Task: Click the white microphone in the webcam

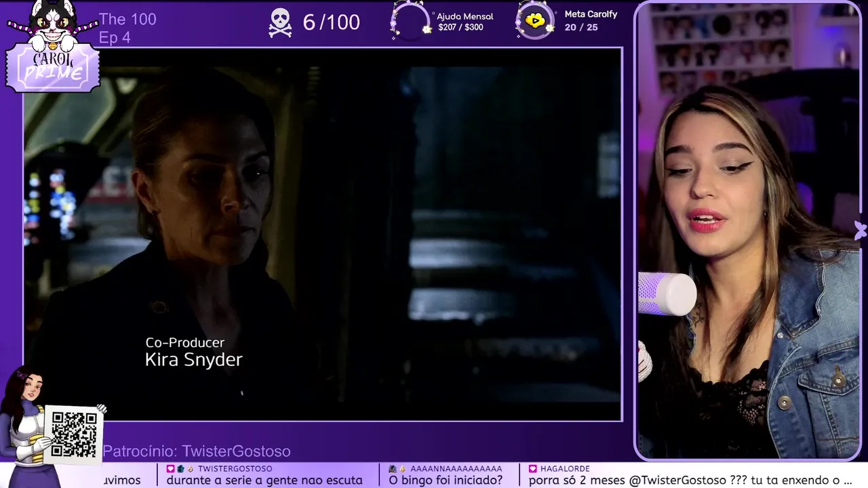Action: click(x=667, y=293)
